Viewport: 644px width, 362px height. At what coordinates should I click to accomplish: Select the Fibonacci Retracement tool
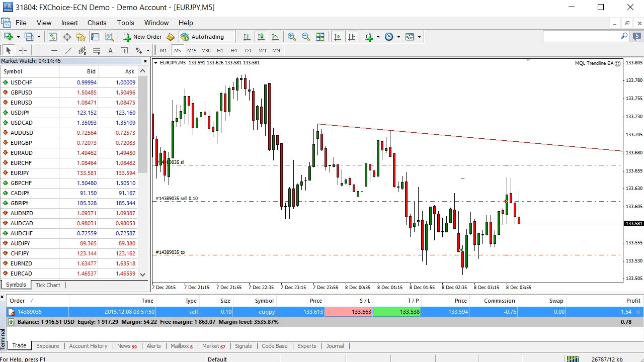coord(96,50)
